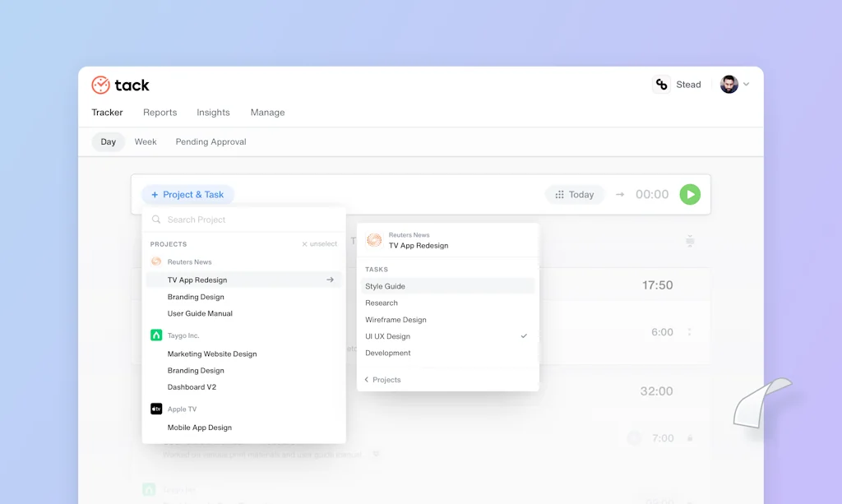Image resolution: width=842 pixels, height=504 pixels.
Task: Open the Reports tab
Action: coord(160,112)
